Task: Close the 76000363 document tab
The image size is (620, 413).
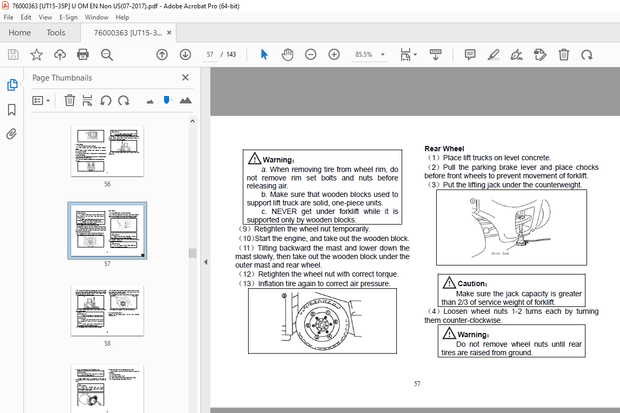Action: pyautogui.click(x=169, y=32)
